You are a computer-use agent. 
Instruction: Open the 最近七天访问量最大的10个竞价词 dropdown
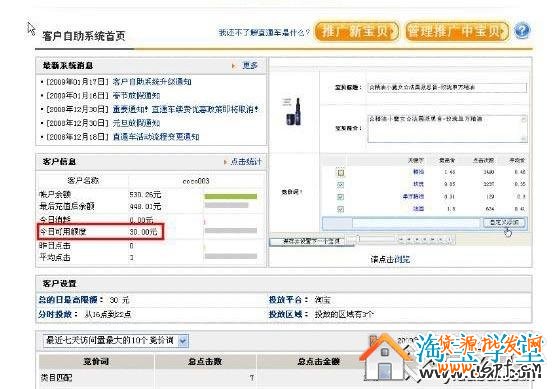click(115, 341)
